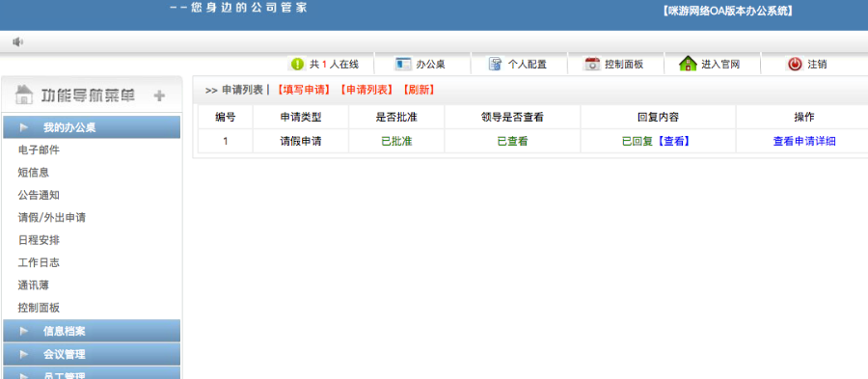
Task: Click the 进入官网 house icon
Action: pos(688,64)
